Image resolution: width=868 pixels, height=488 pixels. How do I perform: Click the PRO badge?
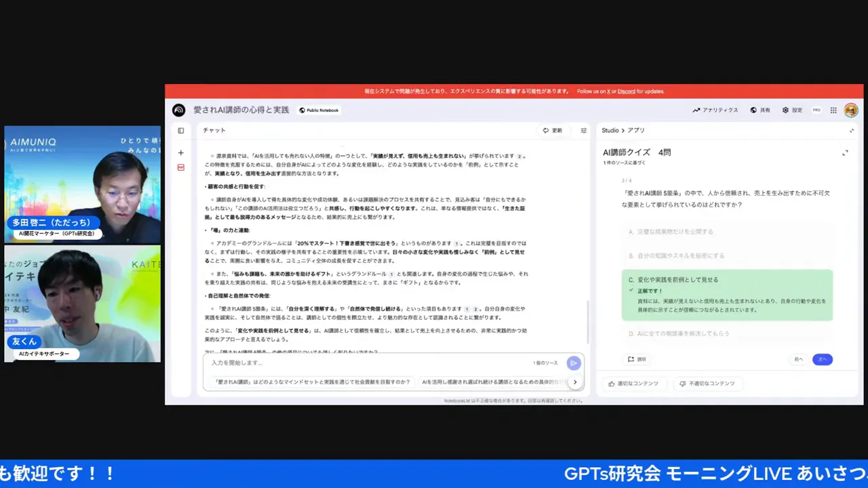(816, 110)
